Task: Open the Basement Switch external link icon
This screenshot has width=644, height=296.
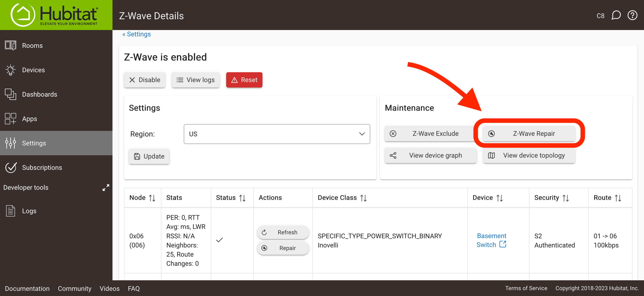Action: (x=502, y=244)
